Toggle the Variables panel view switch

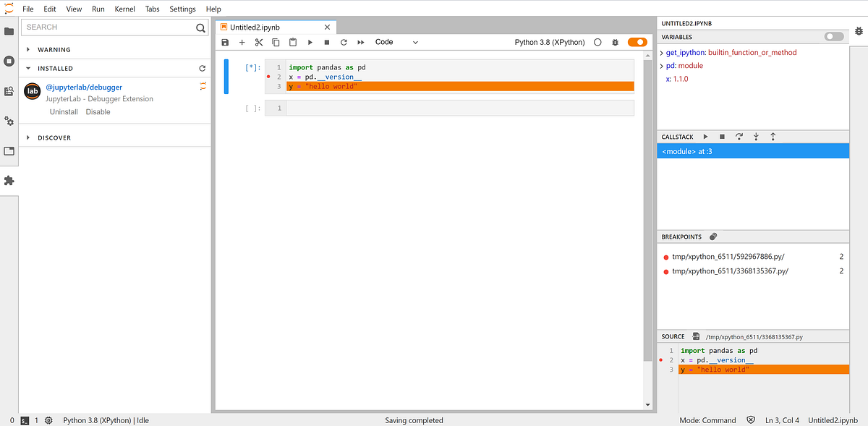833,36
